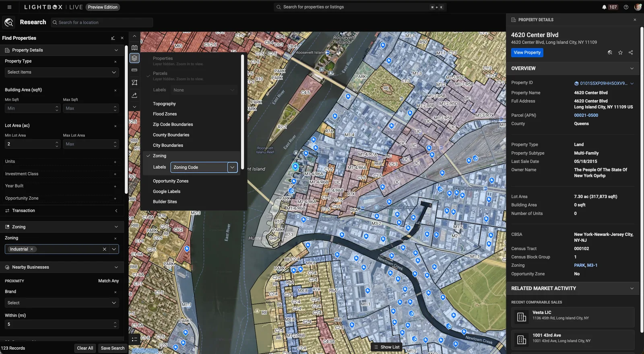Toggle the Flood Zones layer
Viewport: 644px width, 354px height.
pyautogui.click(x=165, y=114)
